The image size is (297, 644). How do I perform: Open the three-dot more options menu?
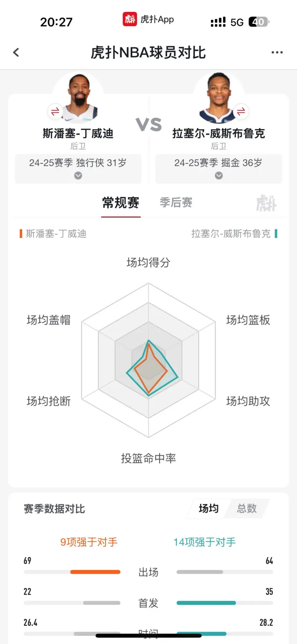(x=277, y=52)
